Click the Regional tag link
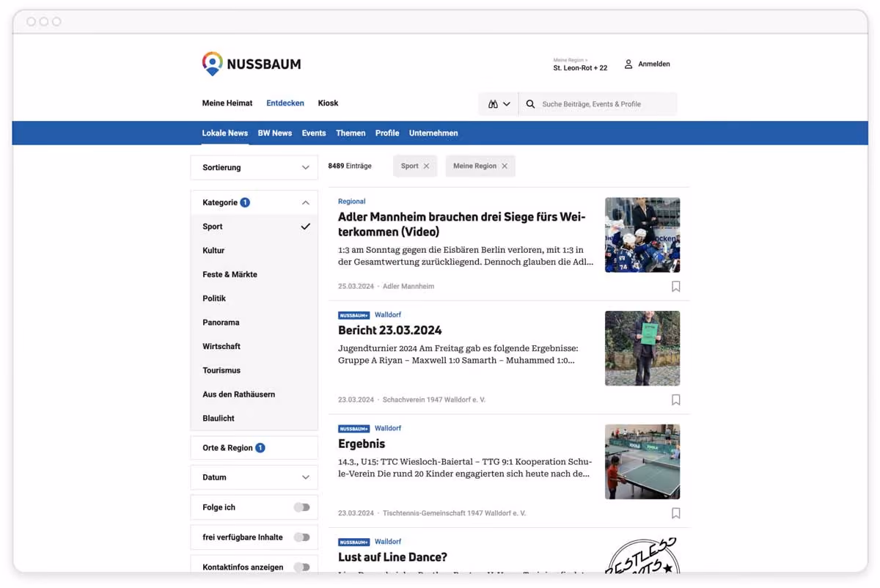This screenshot has height=588, width=880. 352,202
